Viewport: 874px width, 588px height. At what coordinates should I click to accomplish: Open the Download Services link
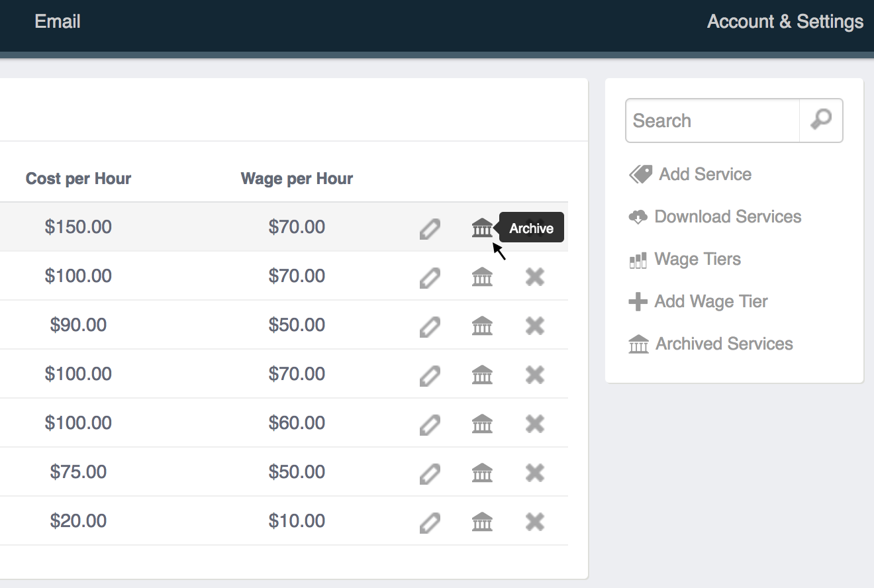(x=727, y=217)
